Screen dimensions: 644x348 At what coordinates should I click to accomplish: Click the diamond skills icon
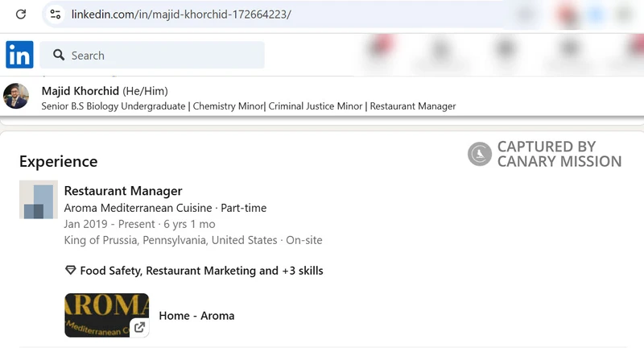(71, 271)
